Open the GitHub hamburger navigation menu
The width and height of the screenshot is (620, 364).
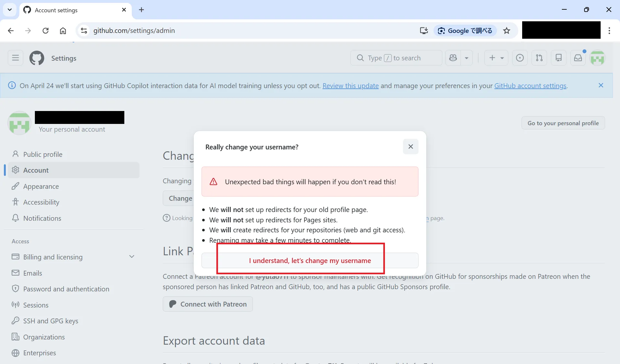pyautogui.click(x=15, y=58)
